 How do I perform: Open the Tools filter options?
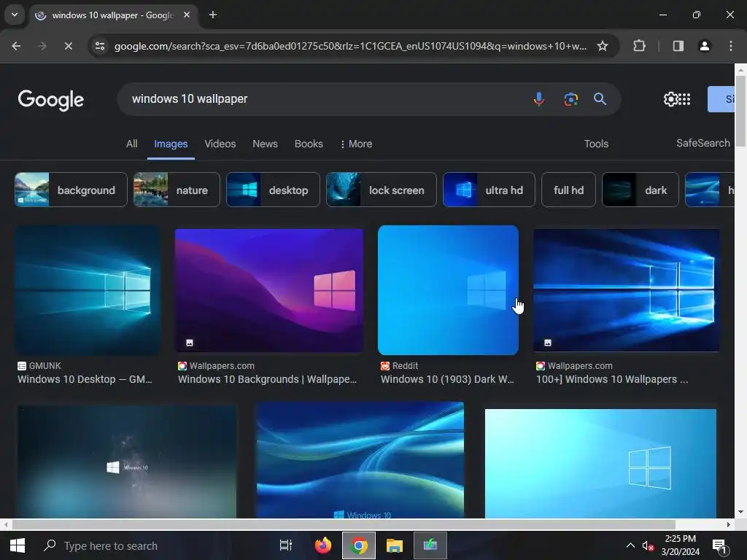click(596, 144)
